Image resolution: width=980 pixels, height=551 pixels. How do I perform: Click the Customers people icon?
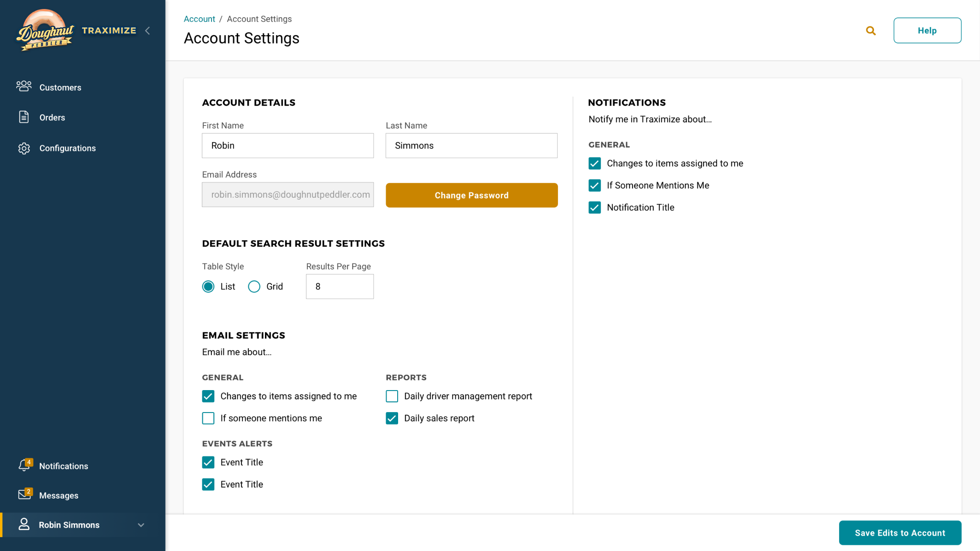24,86
